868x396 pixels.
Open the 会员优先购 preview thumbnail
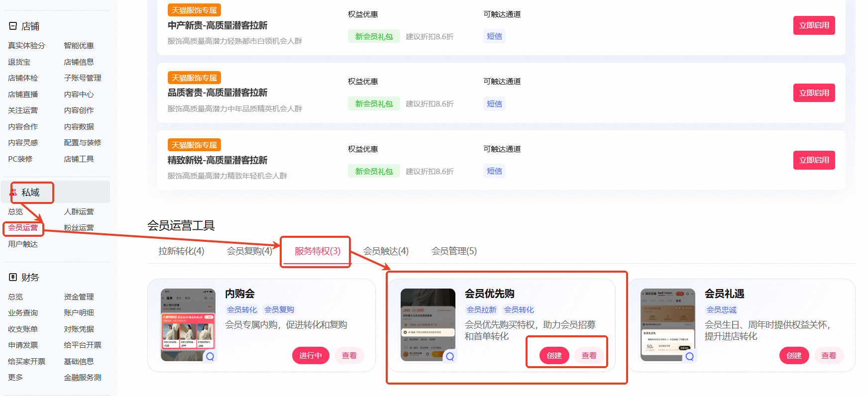(428, 325)
